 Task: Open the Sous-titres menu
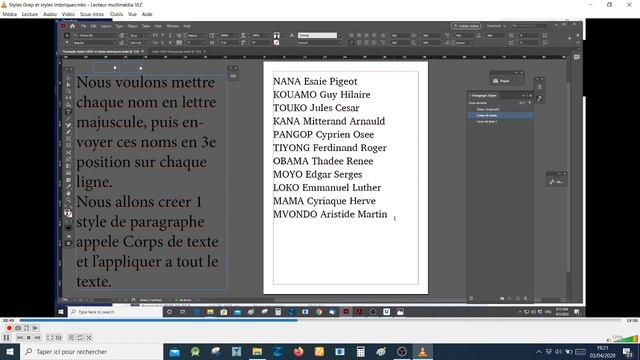pyautogui.click(x=92, y=14)
